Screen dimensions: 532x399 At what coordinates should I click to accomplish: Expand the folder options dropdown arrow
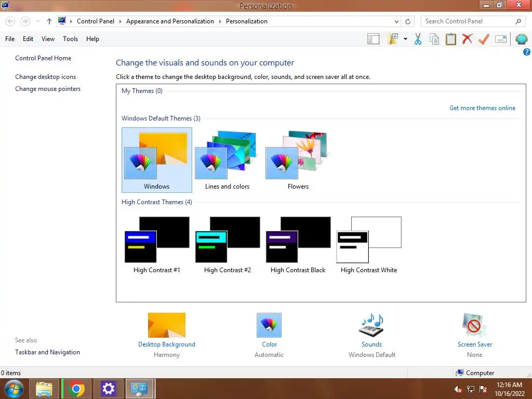coord(405,39)
